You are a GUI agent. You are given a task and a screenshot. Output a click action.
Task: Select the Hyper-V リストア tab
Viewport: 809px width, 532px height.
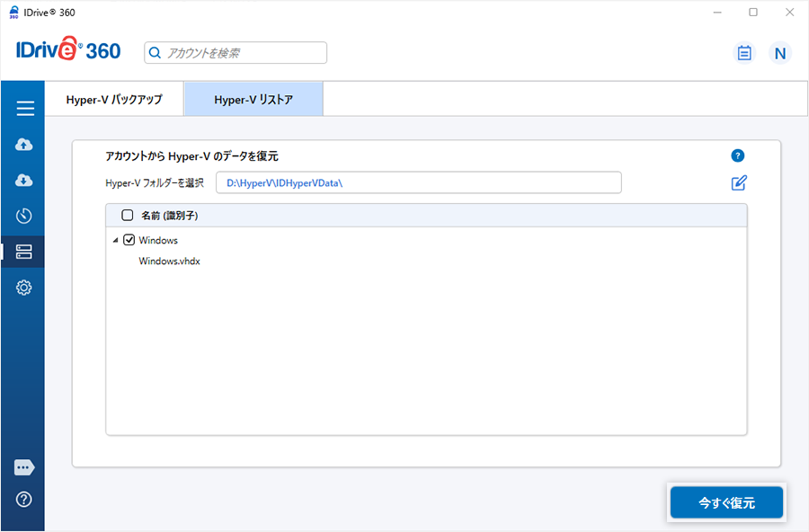(x=253, y=100)
